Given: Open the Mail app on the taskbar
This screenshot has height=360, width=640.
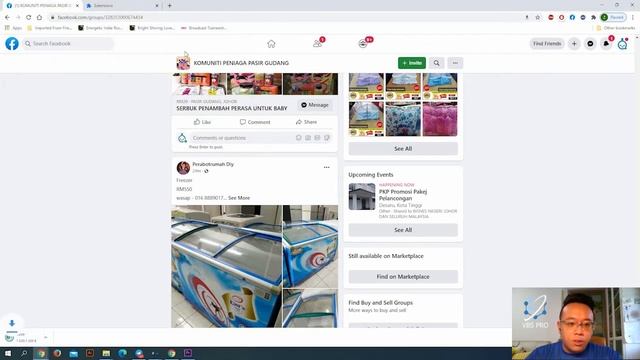Looking at the screenshot, I should coord(73,353).
